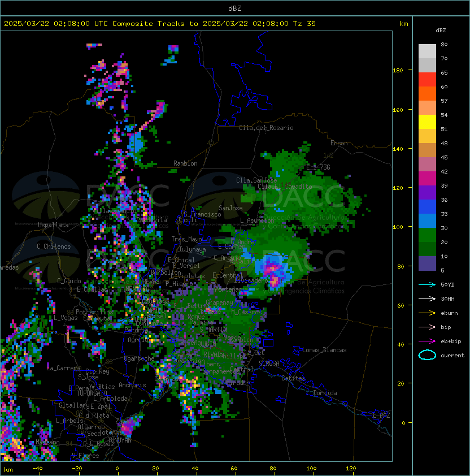Click the '30HM' legend label
The height and width of the screenshot is (476, 470).
click(447, 298)
